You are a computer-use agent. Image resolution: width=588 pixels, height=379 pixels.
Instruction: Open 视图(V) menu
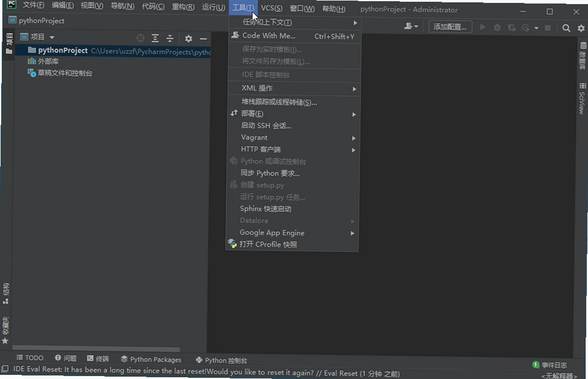(x=92, y=6)
